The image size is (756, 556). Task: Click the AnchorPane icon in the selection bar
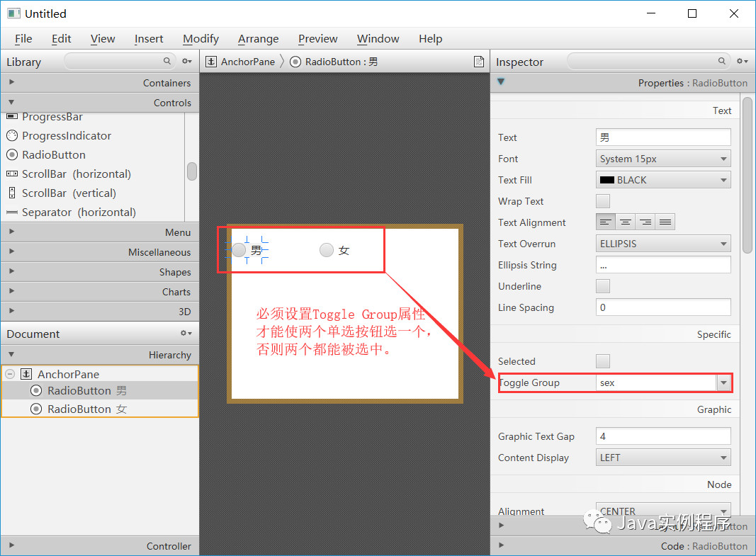pos(210,62)
